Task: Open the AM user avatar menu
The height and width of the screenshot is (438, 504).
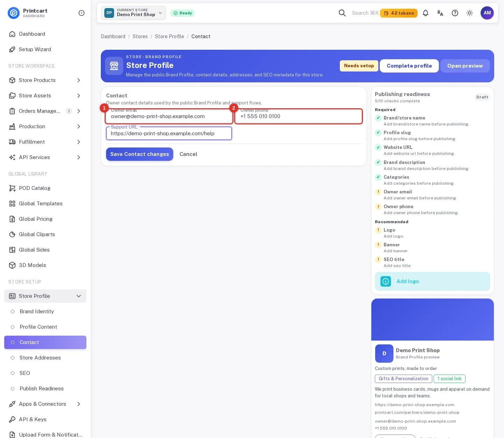Action: point(487,13)
